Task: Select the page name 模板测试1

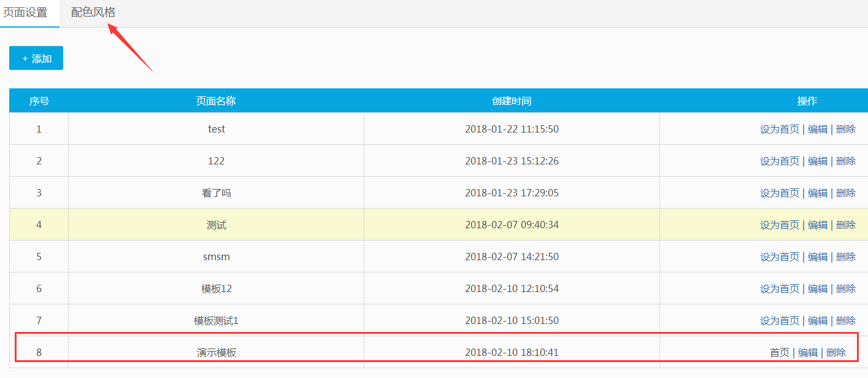Action: tap(216, 320)
